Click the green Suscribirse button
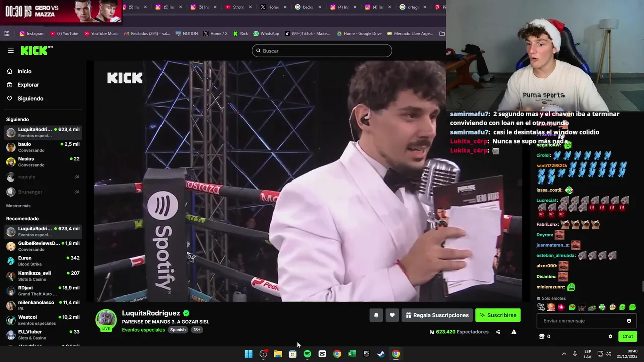This screenshot has height=362, width=644. tap(498, 315)
